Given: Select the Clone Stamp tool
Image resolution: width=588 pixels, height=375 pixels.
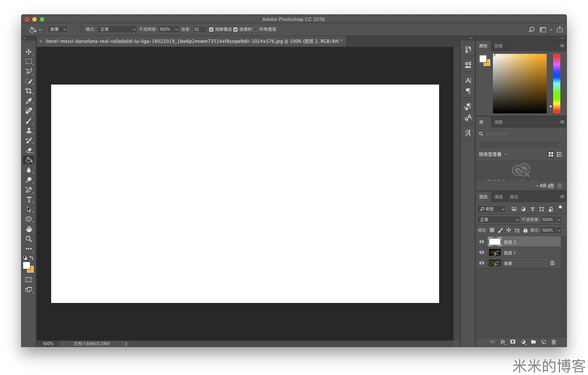Looking at the screenshot, I should (29, 130).
